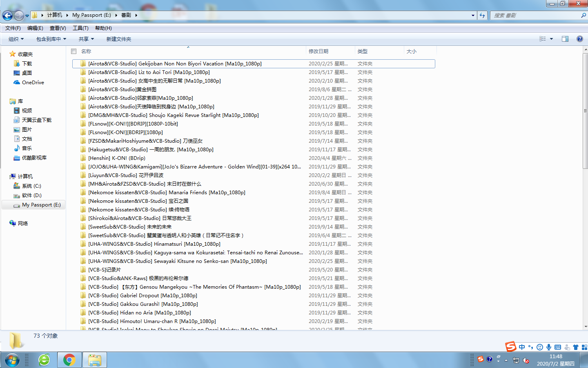Open recent locations dropdown arrow

pos(27,16)
